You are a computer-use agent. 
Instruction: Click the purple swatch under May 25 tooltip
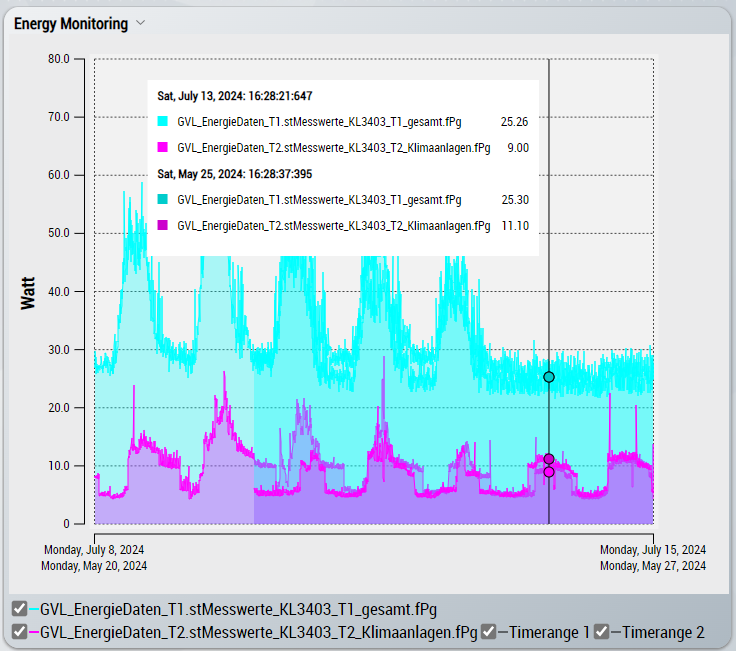pyautogui.click(x=163, y=226)
